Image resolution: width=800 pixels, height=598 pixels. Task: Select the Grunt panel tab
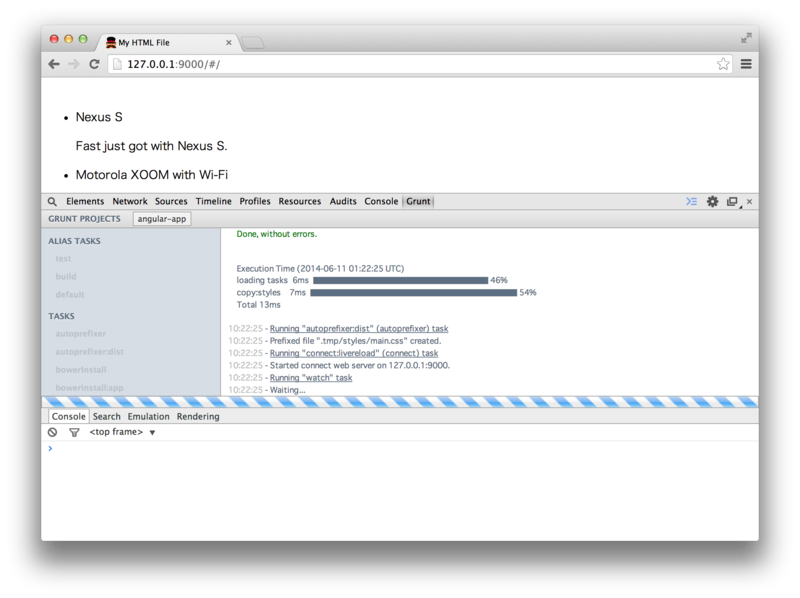tap(418, 202)
